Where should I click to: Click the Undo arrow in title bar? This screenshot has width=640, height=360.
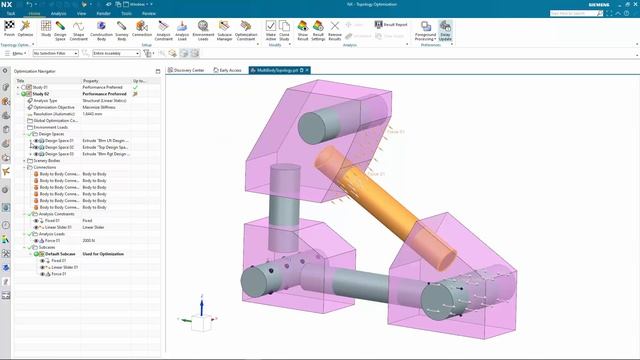pyautogui.click(x=29, y=4)
